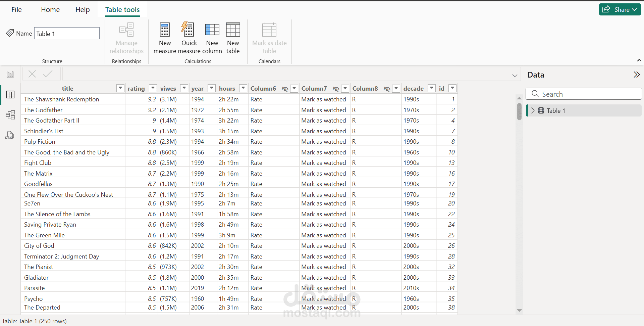The height and width of the screenshot is (326, 644).
Task: Click the Manage relationships icon
Action: (126, 30)
